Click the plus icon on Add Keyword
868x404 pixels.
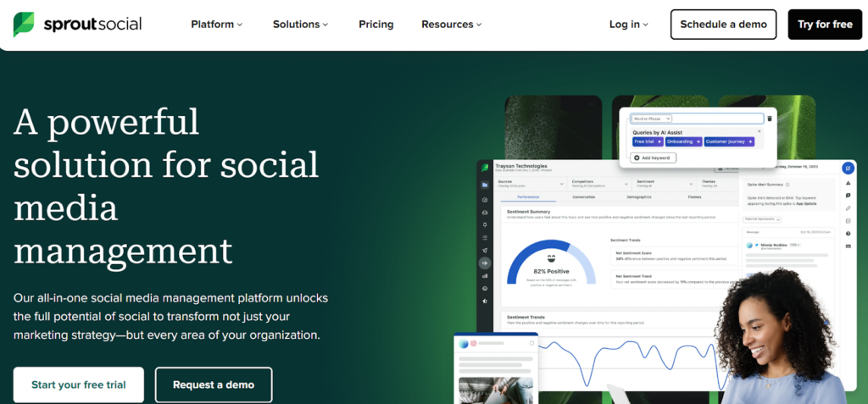[x=637, y=158]
